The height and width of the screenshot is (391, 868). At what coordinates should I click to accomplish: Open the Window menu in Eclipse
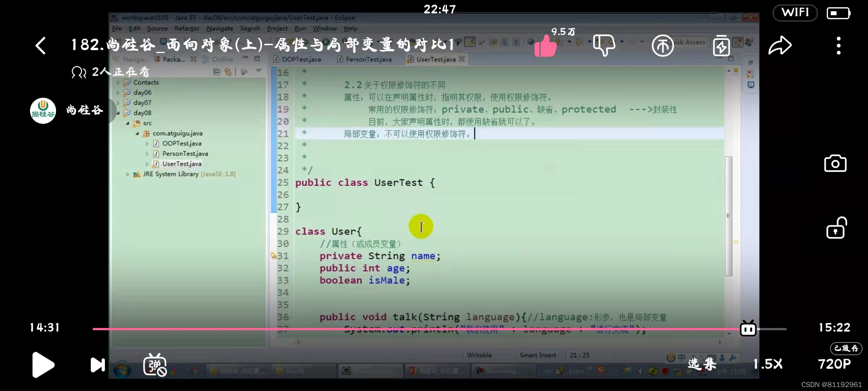pos(325,28)
